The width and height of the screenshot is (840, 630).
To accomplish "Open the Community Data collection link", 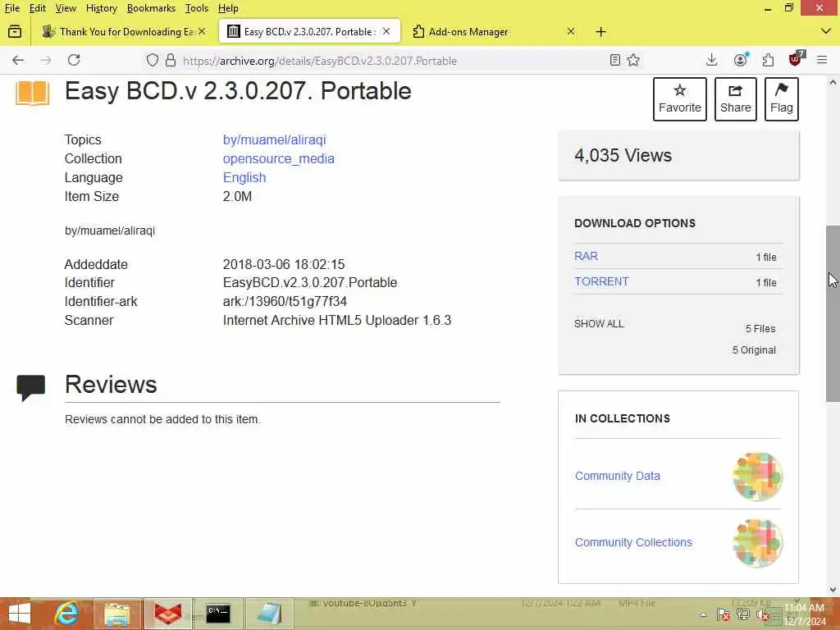I will pyautogui.click(x=617, y=476).
